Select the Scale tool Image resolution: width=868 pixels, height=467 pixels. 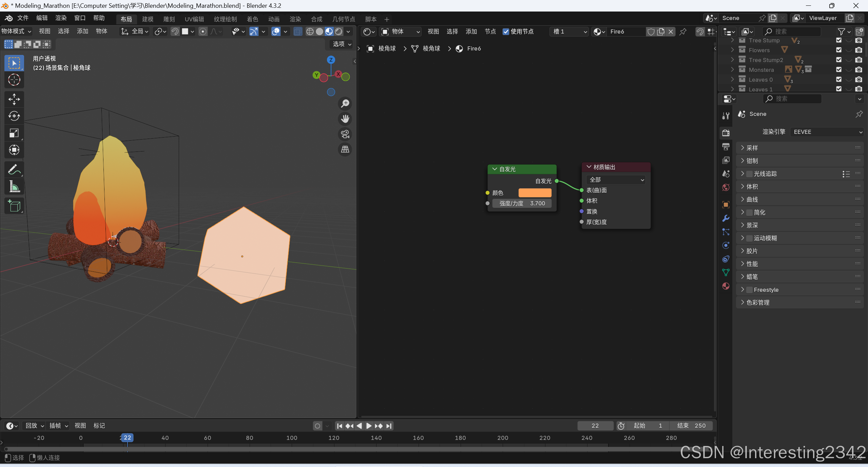point(14,133)
